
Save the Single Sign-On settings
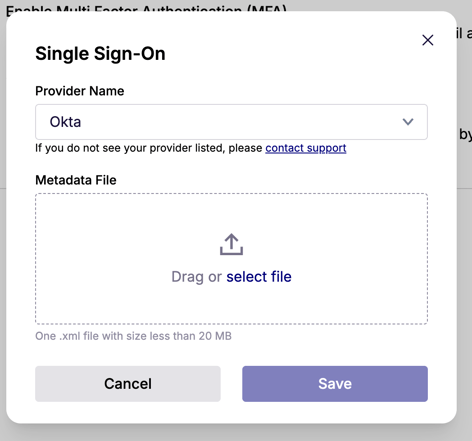(335, 384)
